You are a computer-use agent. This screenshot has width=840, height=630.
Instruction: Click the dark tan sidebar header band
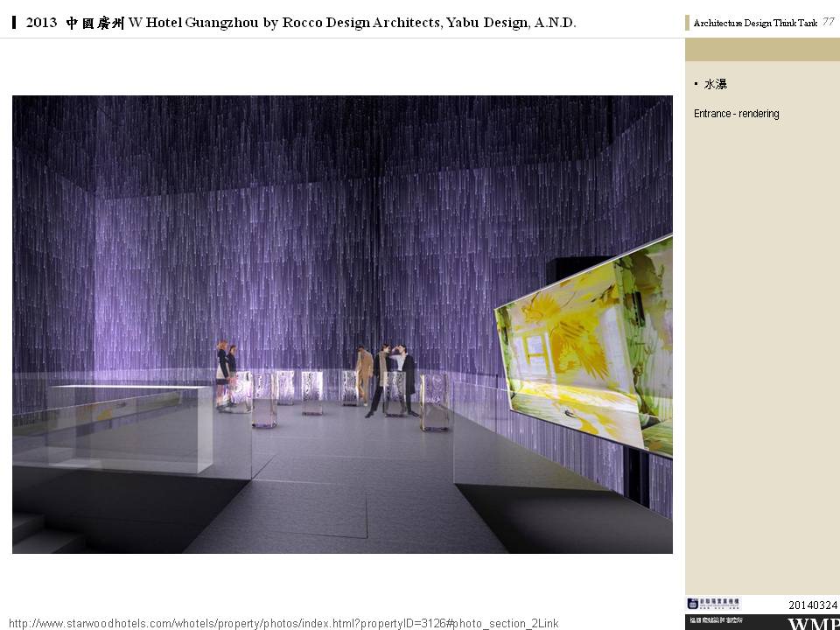(x=762, y=50)
